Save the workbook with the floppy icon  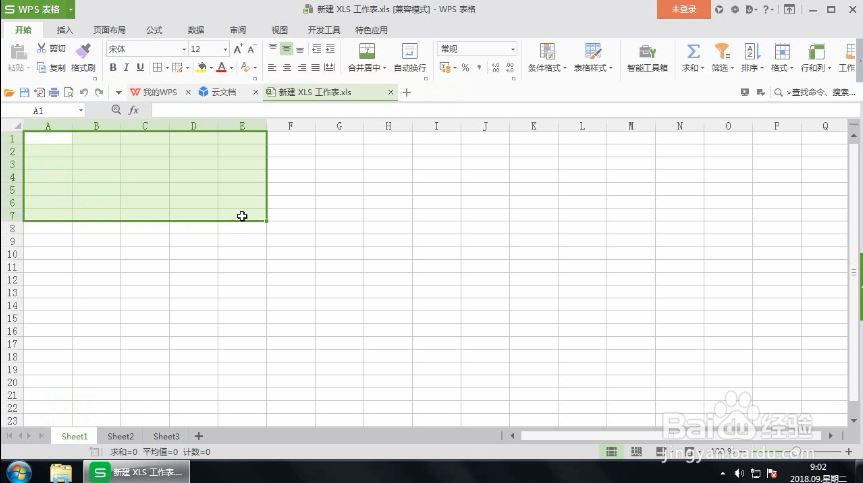pos(24,92)
